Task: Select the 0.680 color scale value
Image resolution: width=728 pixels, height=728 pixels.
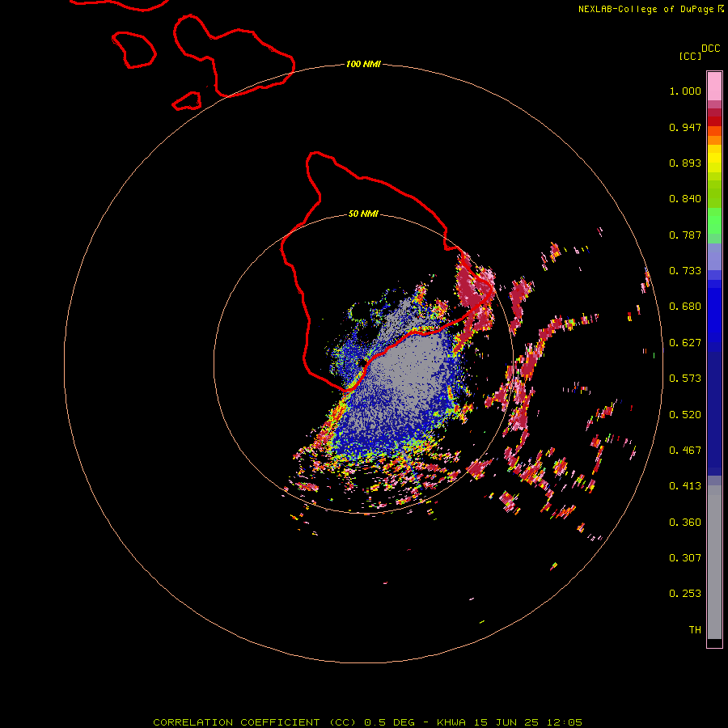Action: point(685,307)
